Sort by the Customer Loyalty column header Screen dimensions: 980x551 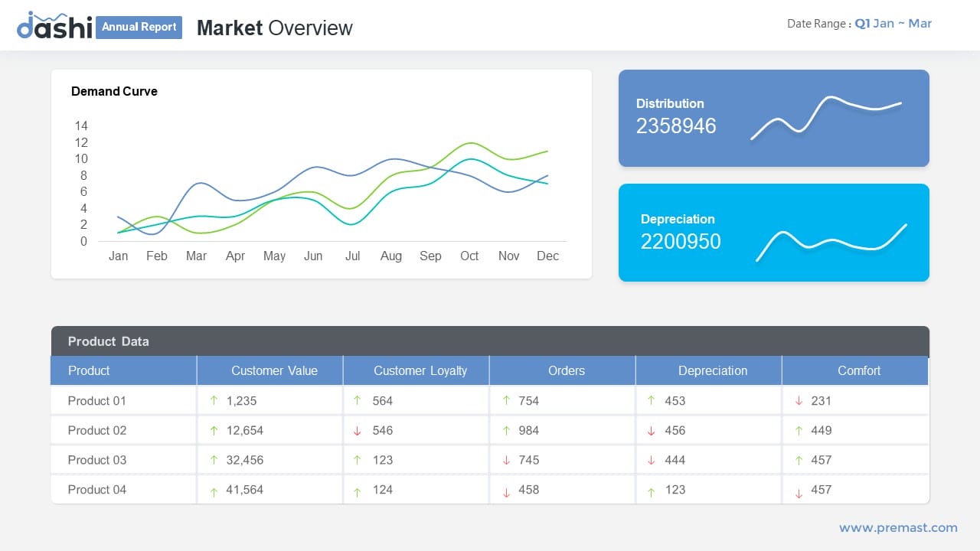point(416,370)
